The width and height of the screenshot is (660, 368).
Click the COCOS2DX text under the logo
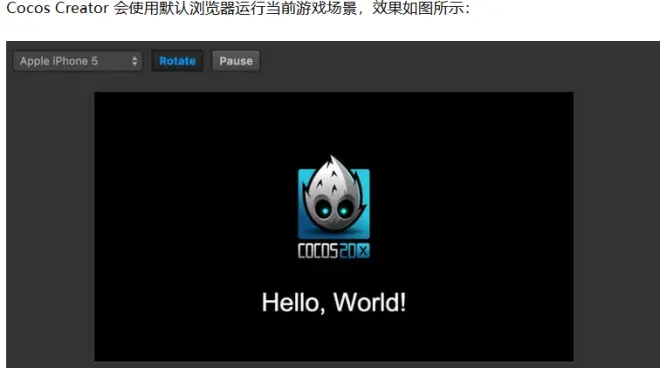(x=334, y=251)
